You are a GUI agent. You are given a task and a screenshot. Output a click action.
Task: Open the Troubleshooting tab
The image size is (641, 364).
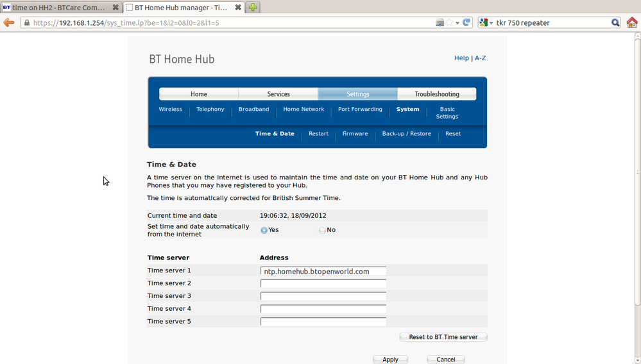[437, 94]
